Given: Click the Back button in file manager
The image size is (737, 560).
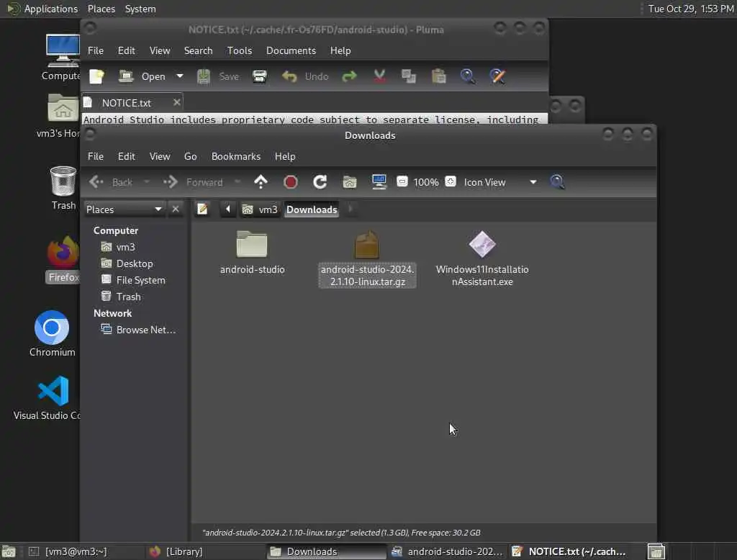Looking at the screenshot, I should coord(111,182).
